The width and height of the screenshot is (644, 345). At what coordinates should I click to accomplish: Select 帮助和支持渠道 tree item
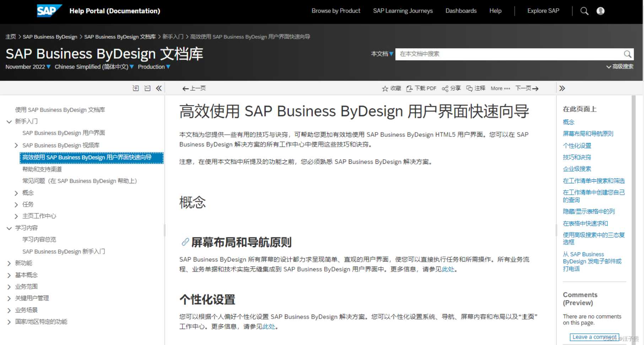pyautogui.click(x=42, y=169)
